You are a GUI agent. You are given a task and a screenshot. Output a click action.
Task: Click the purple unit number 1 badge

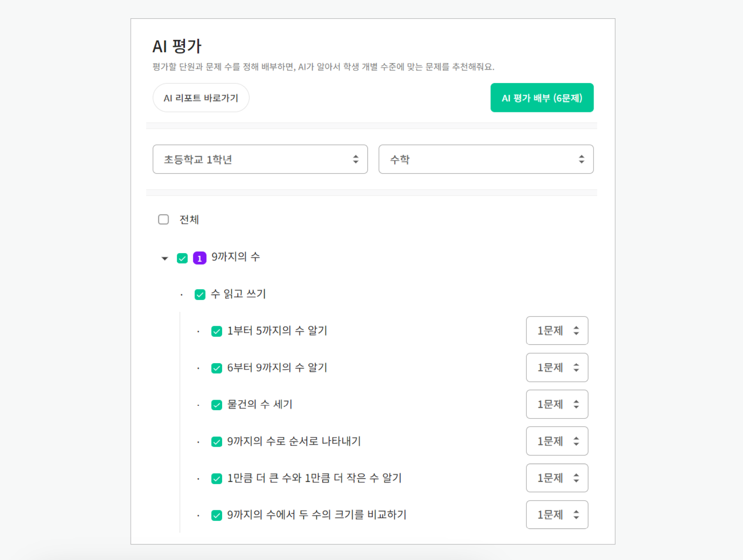point(200,258)
